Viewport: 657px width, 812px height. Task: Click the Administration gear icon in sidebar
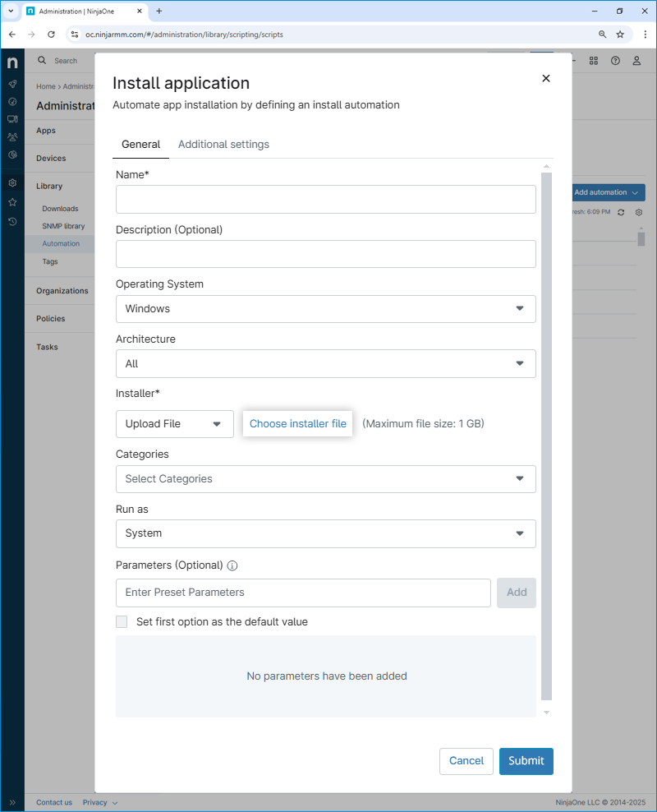(x=12, y=183)
